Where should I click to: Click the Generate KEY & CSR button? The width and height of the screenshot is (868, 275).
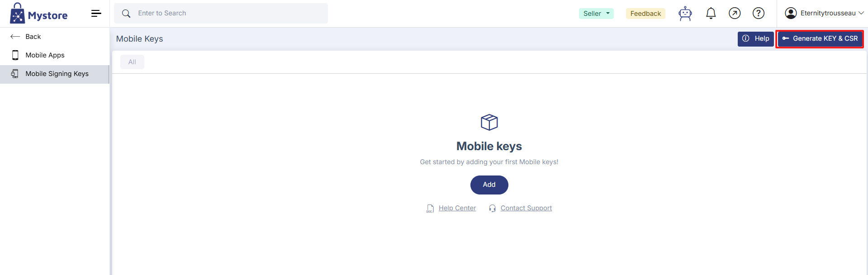[820, 39]
